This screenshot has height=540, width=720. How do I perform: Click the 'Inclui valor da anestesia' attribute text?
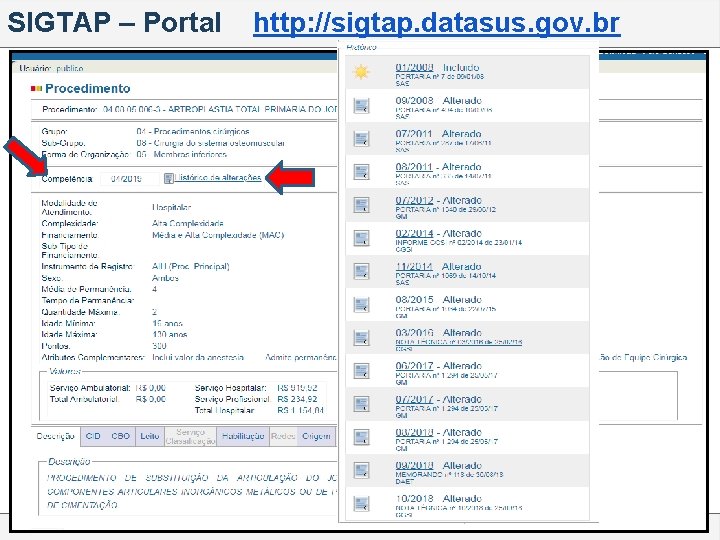tap(198, 357)
